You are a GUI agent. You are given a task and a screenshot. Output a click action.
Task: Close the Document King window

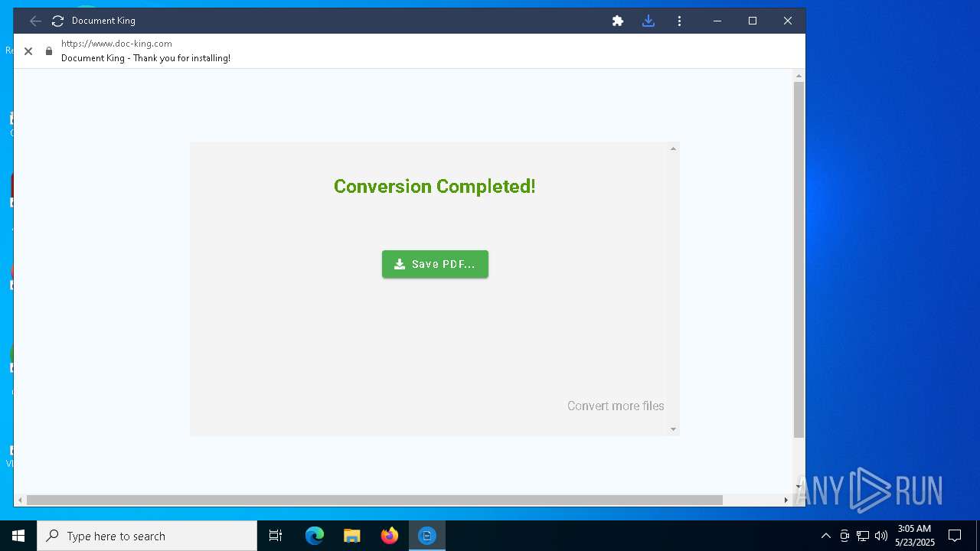pos(788,21)
